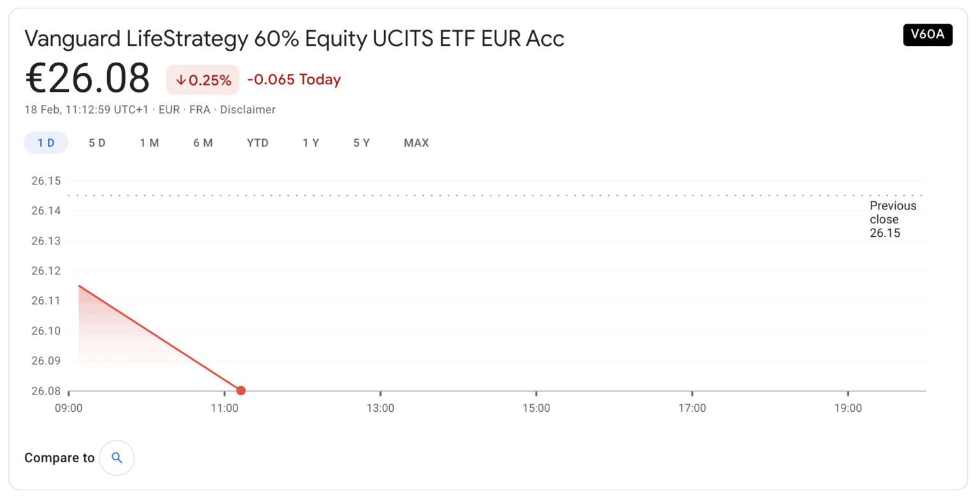This screenshot has height=498, width=980.
Task: View the YTD performance chart
Action: pyautogui.click(x=258, y=142)
